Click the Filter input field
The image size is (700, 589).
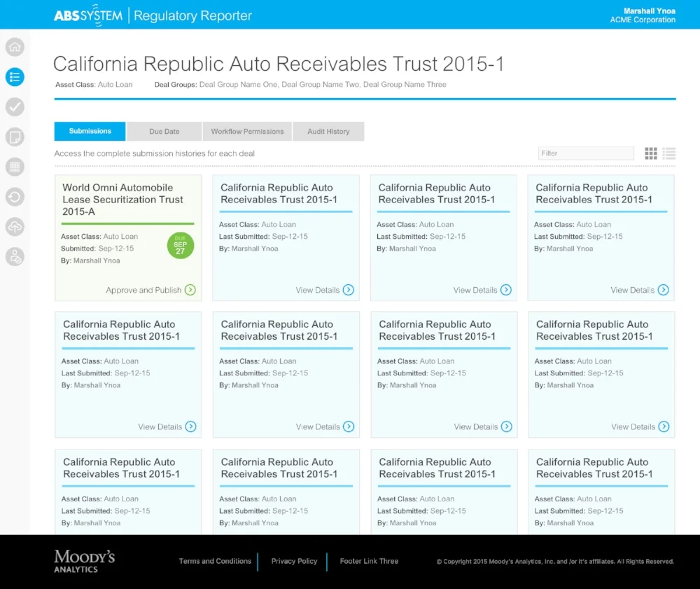(586, 153)
